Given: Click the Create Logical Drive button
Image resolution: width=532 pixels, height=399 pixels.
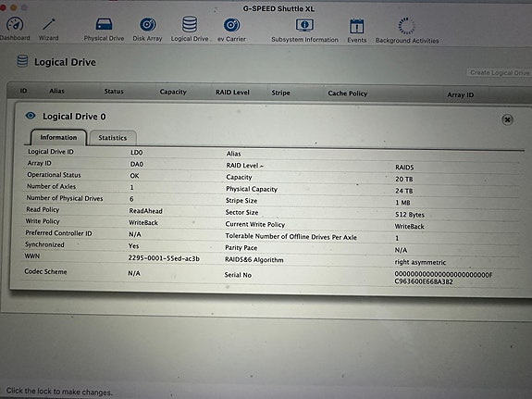Looking at the screenshot, I should pyautogui.click(x=499, y=72).
